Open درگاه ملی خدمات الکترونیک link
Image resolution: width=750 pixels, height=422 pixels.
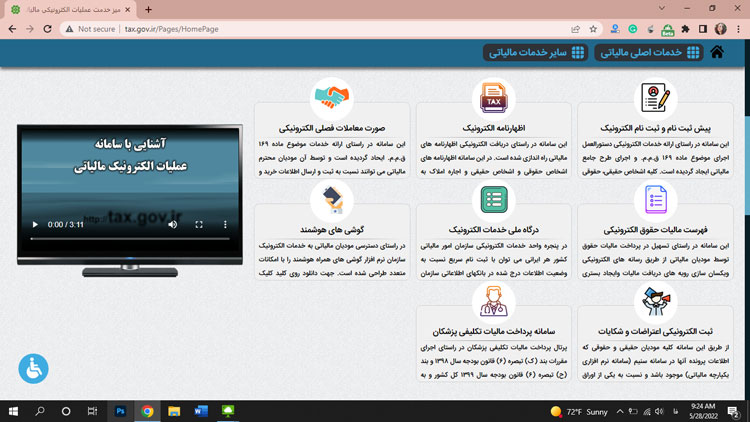pos(494,230)
